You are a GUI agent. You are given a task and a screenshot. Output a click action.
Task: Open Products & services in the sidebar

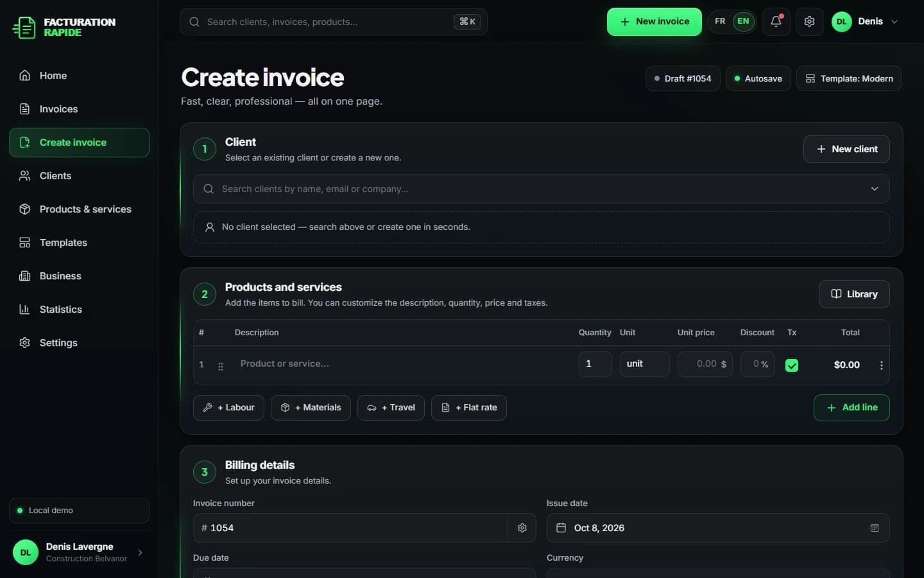click(79, 209)
